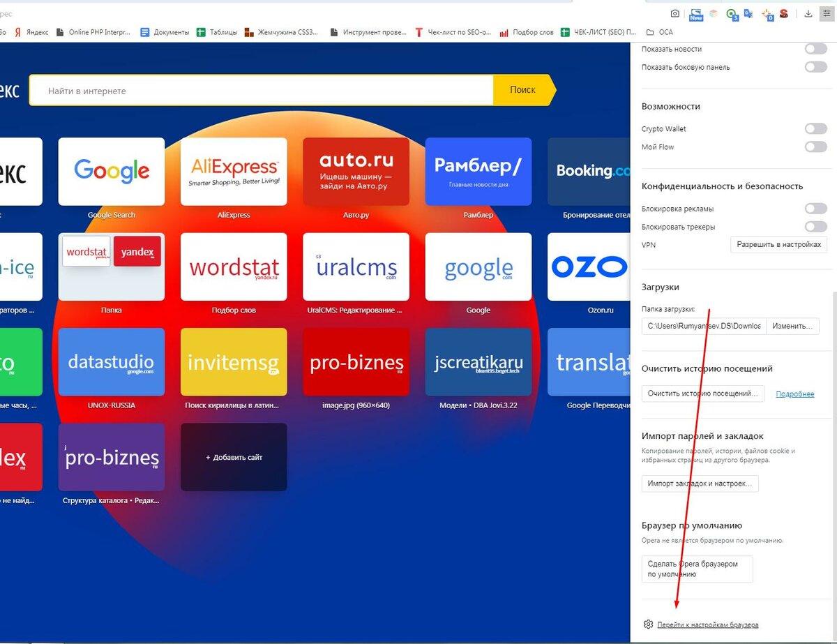Open the Подробнее link

(x=795, y=394)
